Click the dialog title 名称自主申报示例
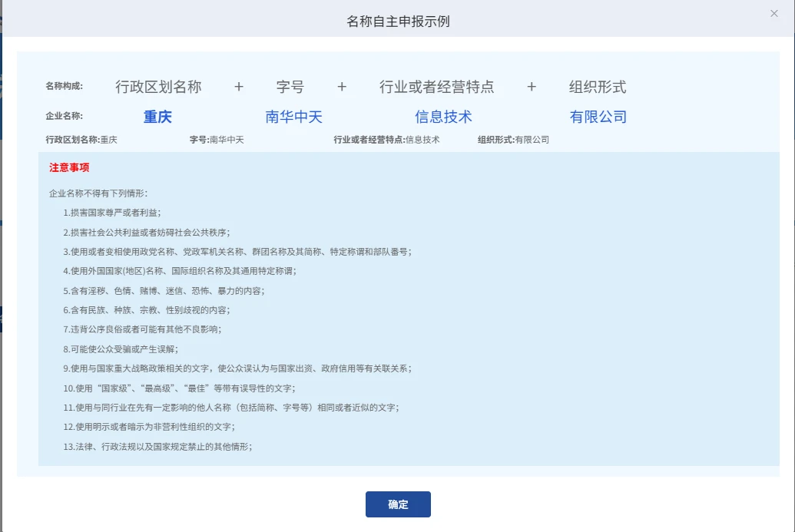 398,21
